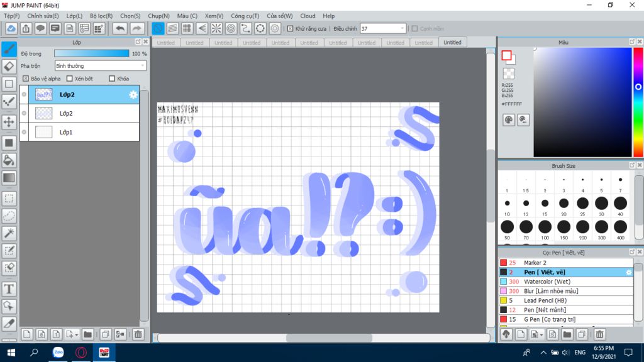Enable the parallel lines snap
This screenshot has height=362, width=644.
coord(172,28)
